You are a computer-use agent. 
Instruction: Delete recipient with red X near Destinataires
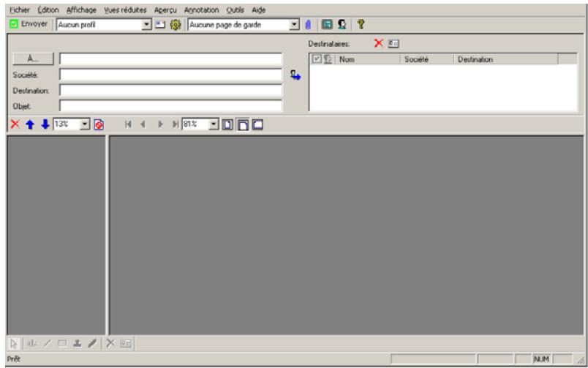(x=379, y=43)
